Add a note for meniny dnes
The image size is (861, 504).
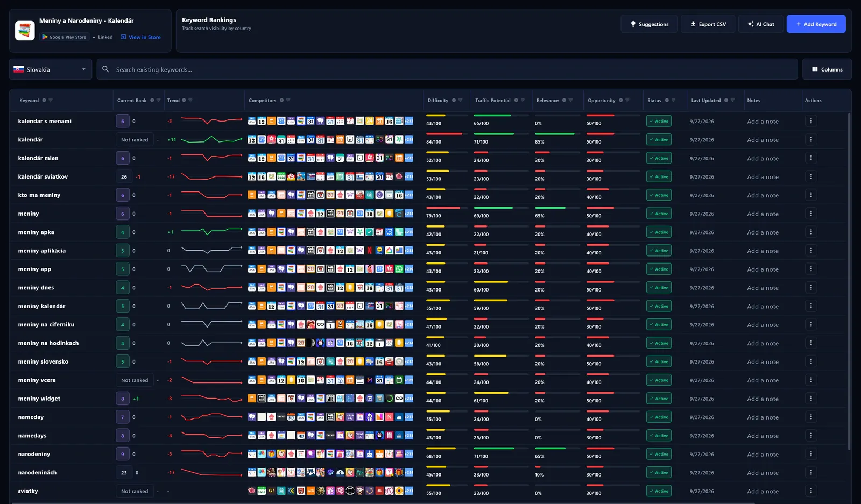(x=763, y=288)
